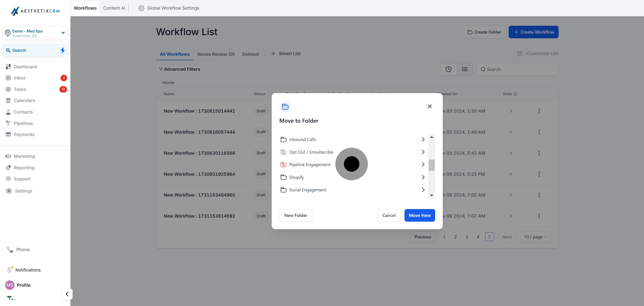Expand the Inbound Calls folder chevron

pos(423,139)
